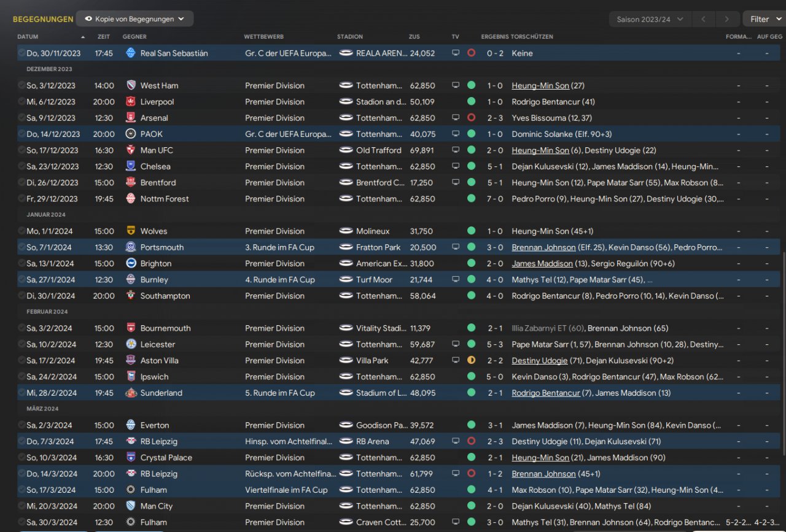The image size is (786, 532).
Task: Click the TV icon in the West Ham row
Action: click(456, 86)
